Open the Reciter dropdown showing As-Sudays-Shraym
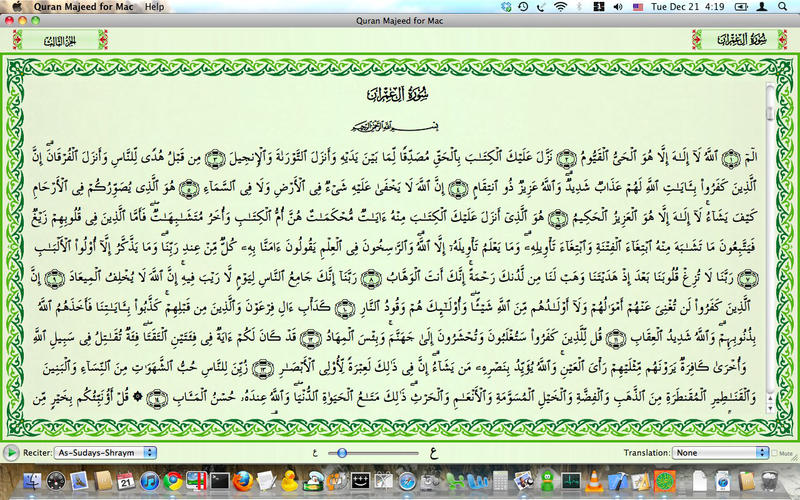 click(x=106, y=453)
